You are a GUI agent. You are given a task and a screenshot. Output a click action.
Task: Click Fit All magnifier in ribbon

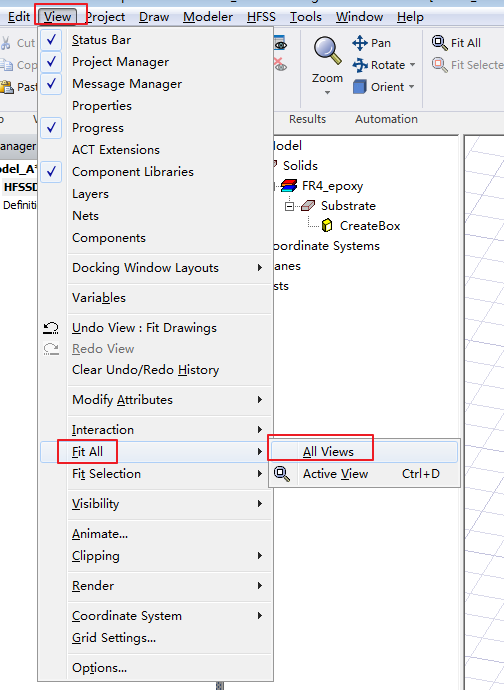tap(439, 43)
